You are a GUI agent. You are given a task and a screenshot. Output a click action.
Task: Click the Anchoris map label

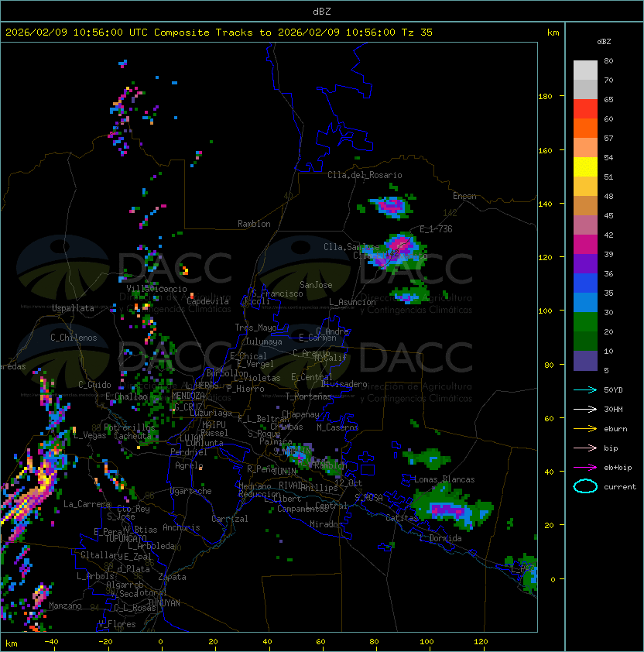click(x=181, y=527)
